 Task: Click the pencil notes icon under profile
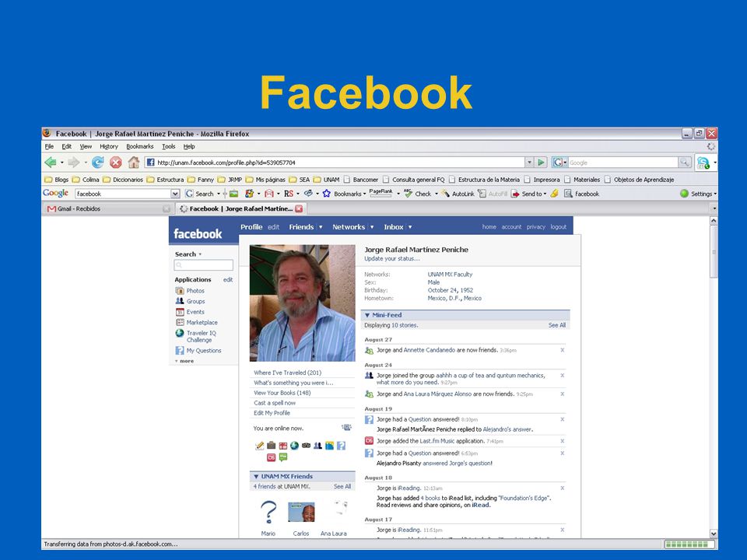260,446
